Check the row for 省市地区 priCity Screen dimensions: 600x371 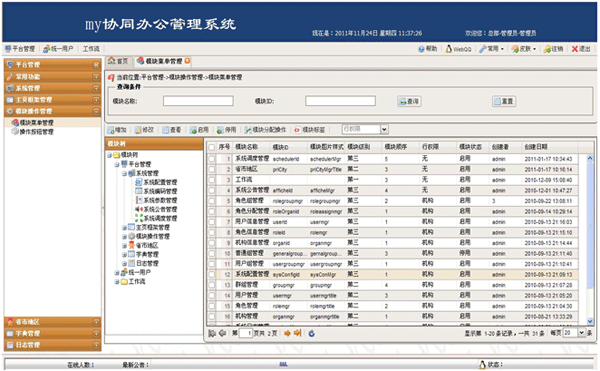212,169
